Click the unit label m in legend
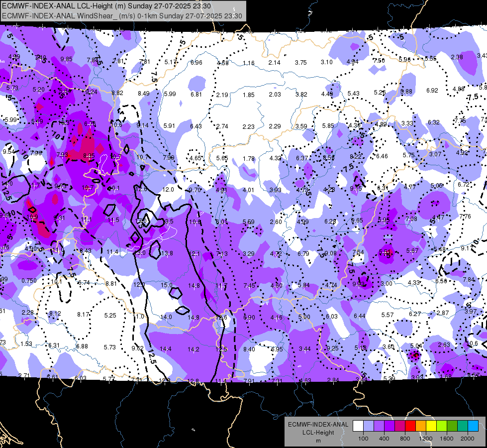The width and height of the screenshot is (487, 448). [x=318, y=441]
